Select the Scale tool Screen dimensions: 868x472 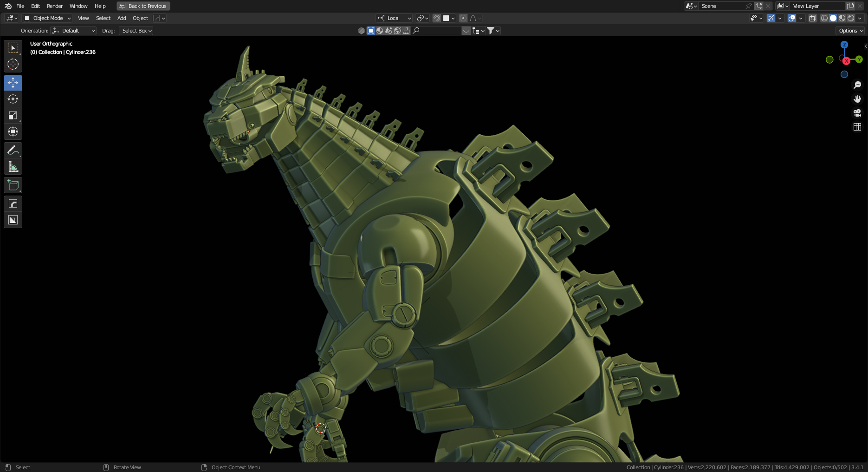tap(13, 115)
